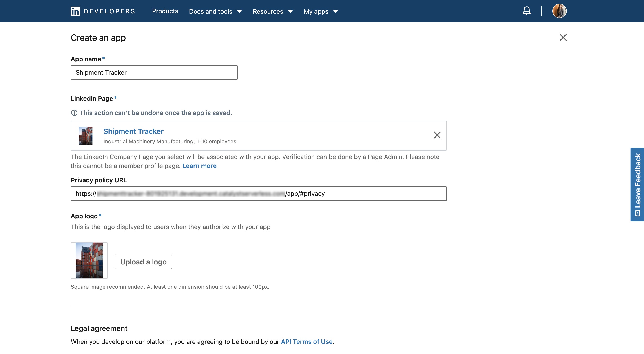Remove the selected Shipment Tracker LinkedIn Page
644x354 pixels.
tap(437, 135)
